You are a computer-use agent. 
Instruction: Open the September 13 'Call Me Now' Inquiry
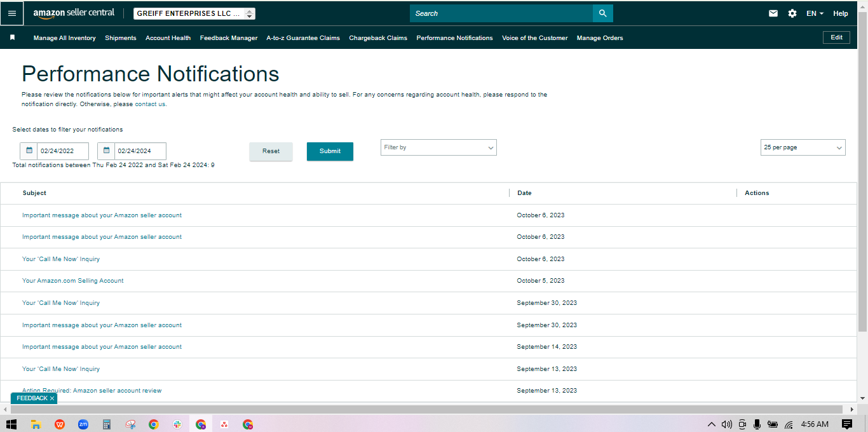[x=61, y=369]
